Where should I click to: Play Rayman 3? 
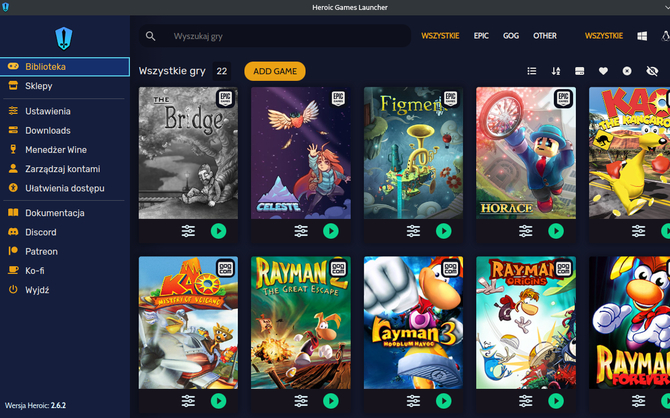[x=444, y=401]
